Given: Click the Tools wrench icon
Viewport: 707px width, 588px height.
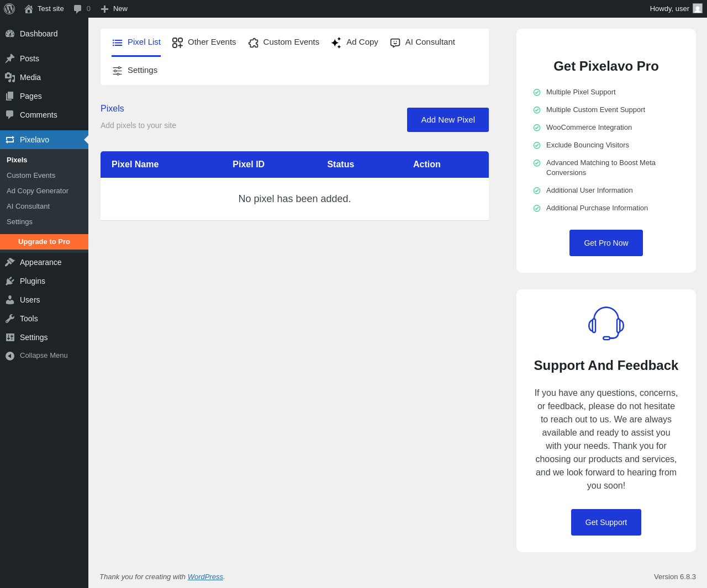Looking at the screenshot, I should pos(10,319).
